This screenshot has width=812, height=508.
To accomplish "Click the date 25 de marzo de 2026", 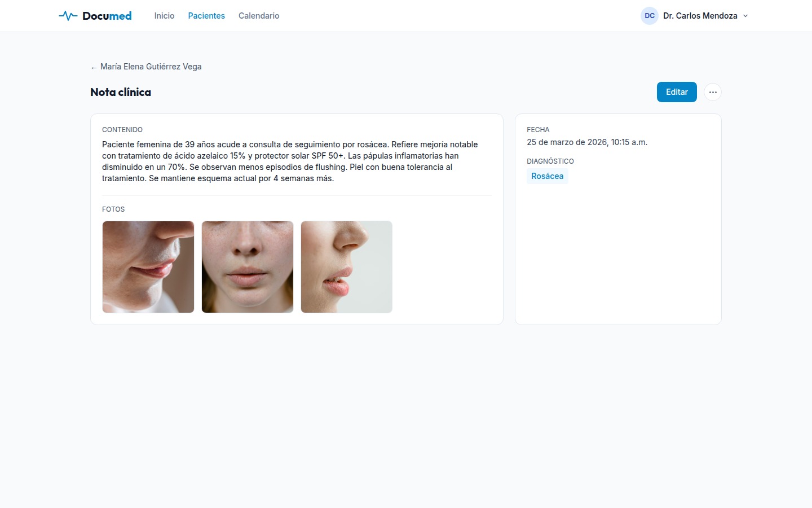I will click(586, 142).
